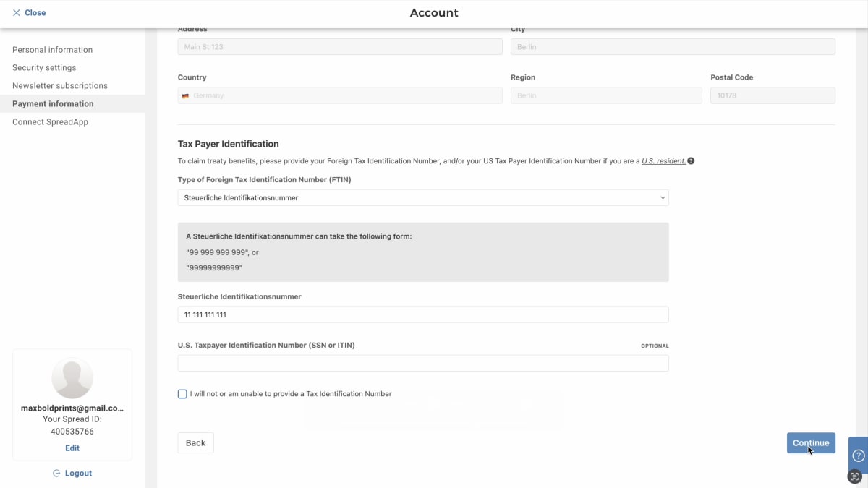Viewport: 868px width, 488px height.
Task: Click the FTIN dropdown chevron arrow
Action: point(663,197)
